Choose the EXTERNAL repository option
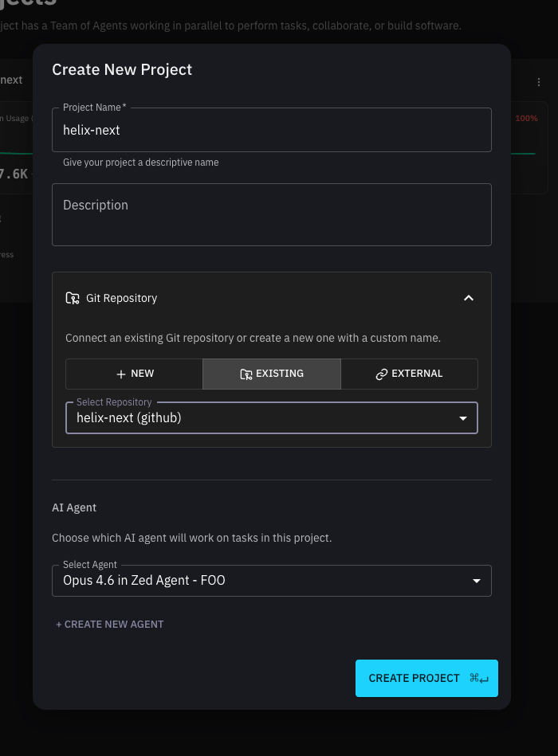Viewport: 558px width, 756px height. pos(409,374)
